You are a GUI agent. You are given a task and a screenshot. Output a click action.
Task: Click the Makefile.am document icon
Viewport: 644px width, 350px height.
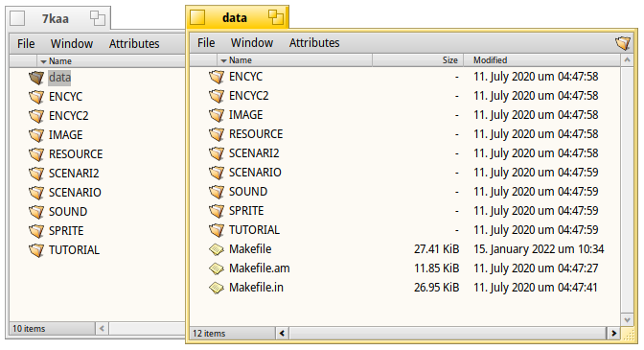217,268
